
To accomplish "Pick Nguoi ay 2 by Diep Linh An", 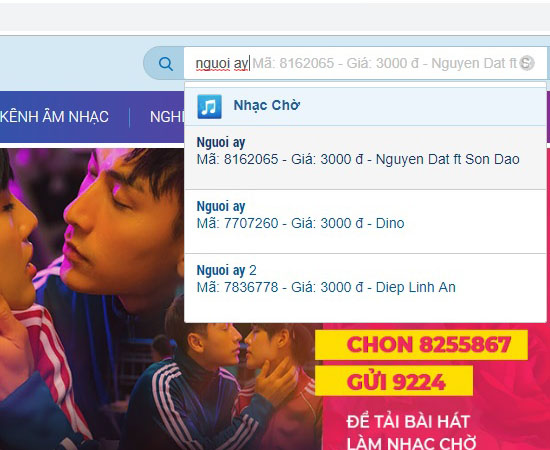I will [x=365, y=287].
